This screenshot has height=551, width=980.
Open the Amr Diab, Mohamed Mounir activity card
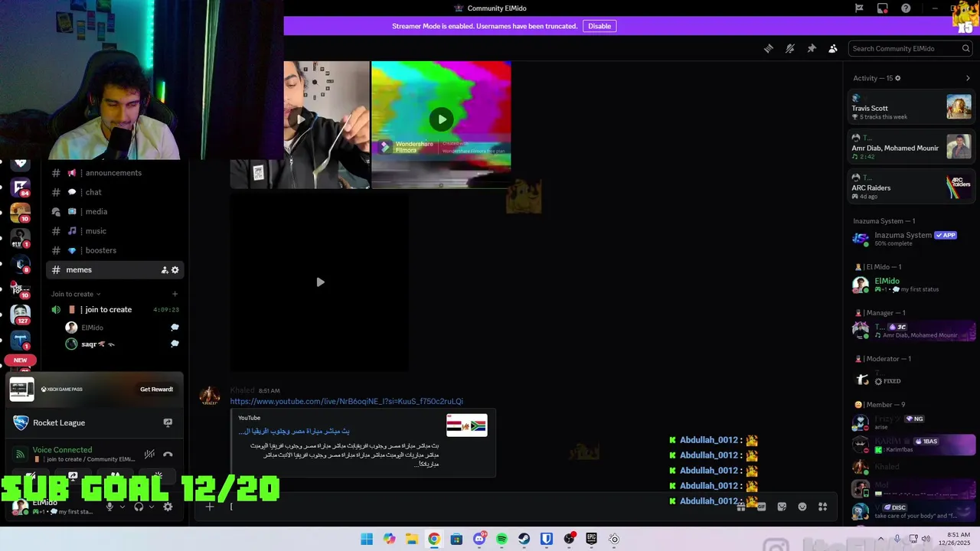click(911, 147)
